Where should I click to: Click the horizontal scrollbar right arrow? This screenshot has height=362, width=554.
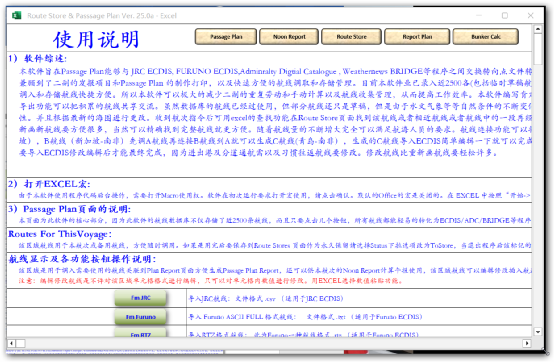(527, 343)
